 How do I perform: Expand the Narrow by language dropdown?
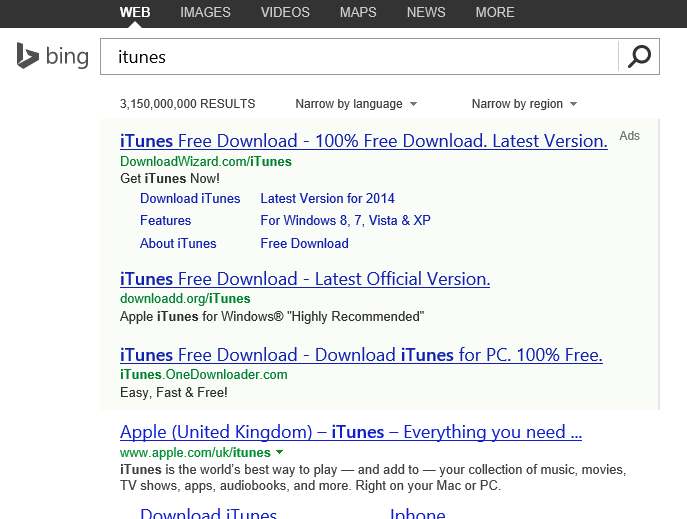pos(356,104)
